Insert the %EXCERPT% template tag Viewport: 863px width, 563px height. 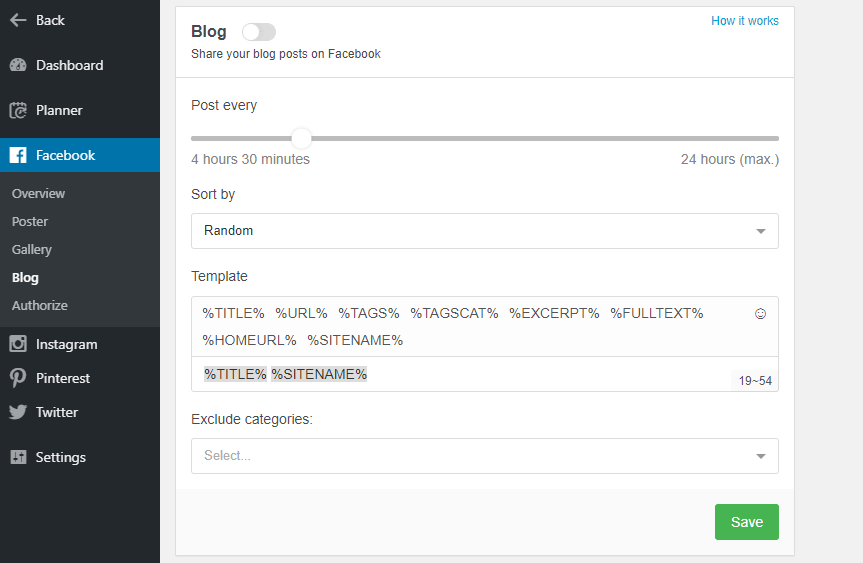(554, 313)
